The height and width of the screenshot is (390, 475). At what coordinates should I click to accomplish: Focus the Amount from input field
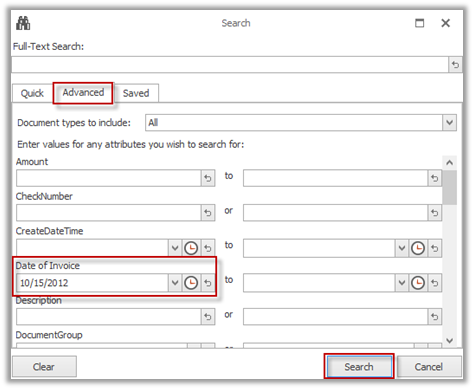pos(109,178)
